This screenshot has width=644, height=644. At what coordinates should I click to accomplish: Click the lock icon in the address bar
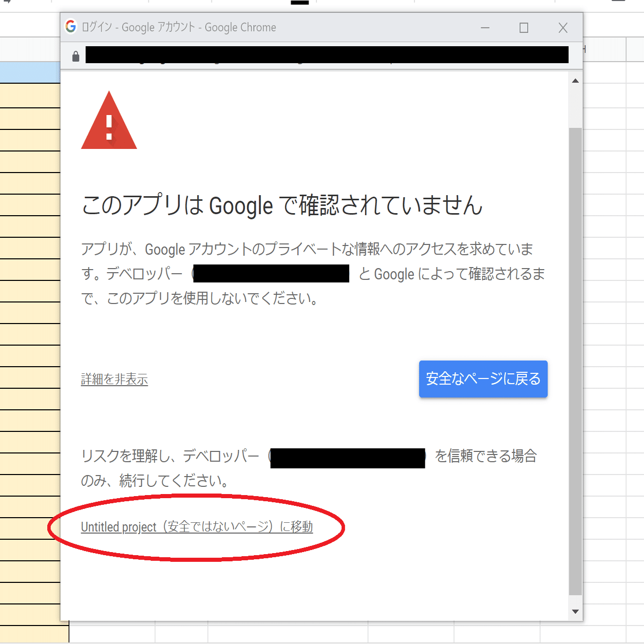[x=75, y=55]
